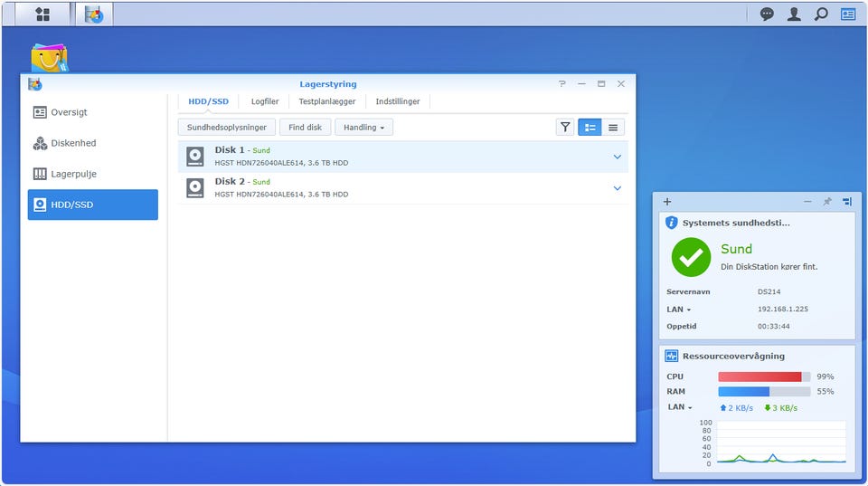Click the large Sund health heading
Screen dimensions: 868x486
pyautogui.click(x=736, y=249)
